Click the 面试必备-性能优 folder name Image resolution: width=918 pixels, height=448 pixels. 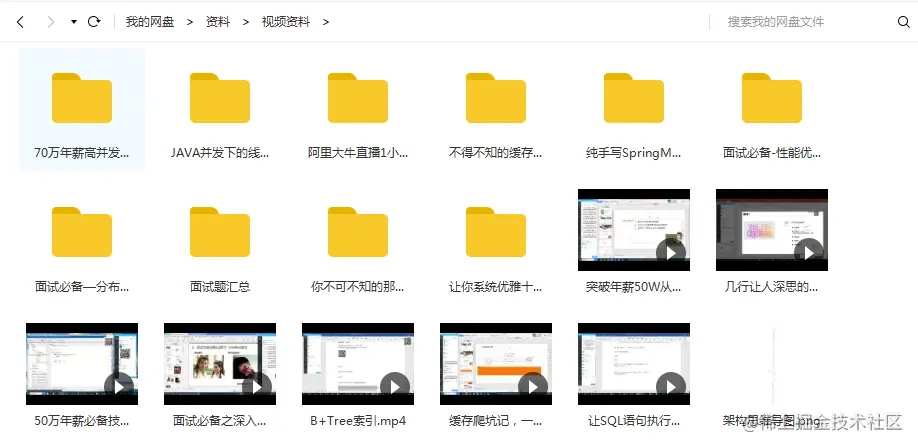772,153
